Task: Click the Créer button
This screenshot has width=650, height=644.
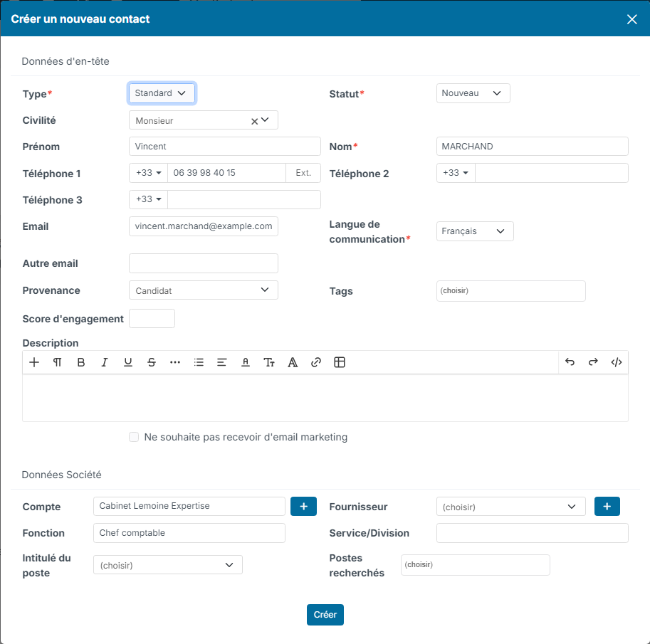Action: (x=325, y=615)
